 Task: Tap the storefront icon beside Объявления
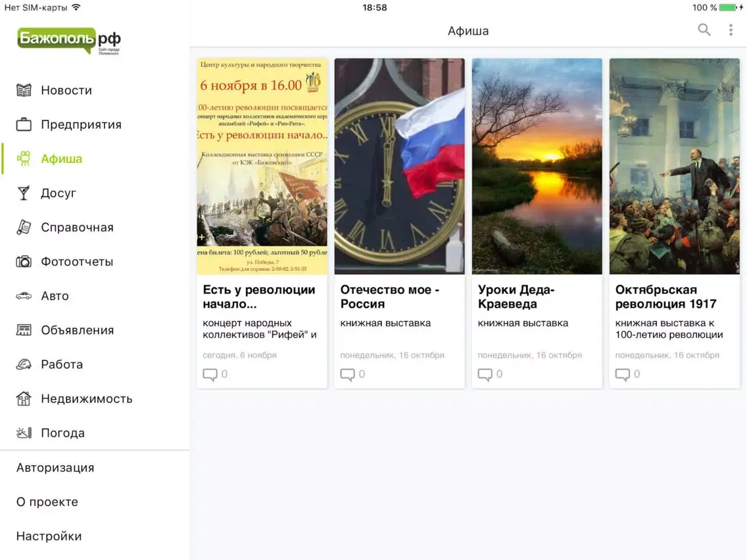point(24,330)
